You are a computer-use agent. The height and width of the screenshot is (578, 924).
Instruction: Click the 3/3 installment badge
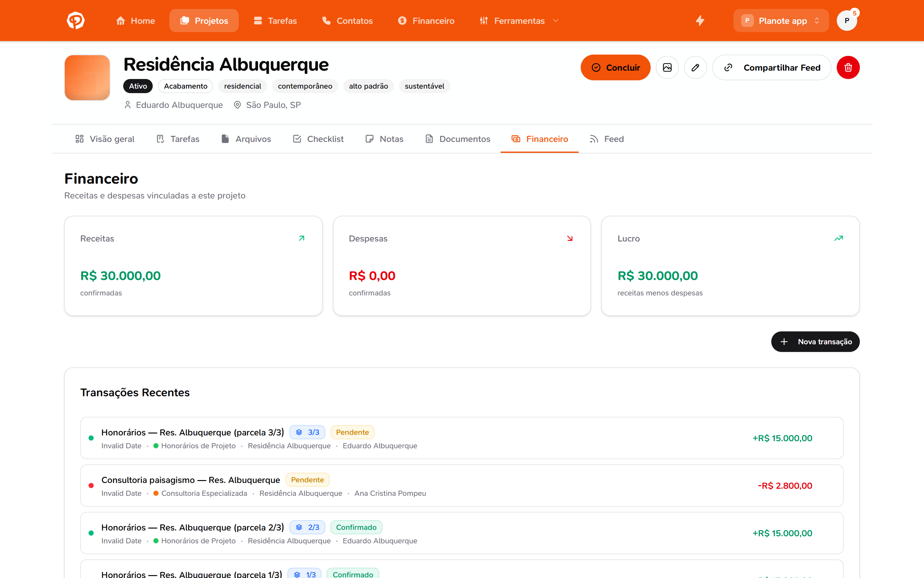[307, 432]
